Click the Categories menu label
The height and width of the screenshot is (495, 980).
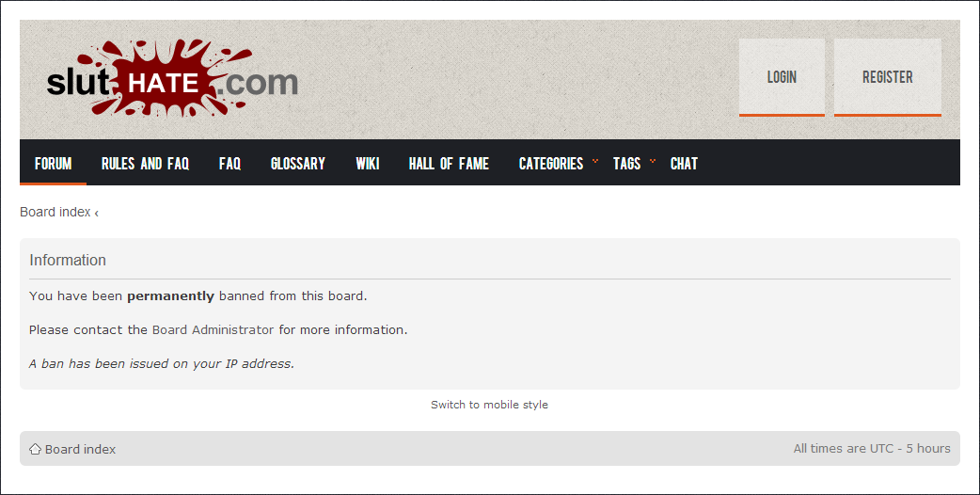click(x=551, y=163)
